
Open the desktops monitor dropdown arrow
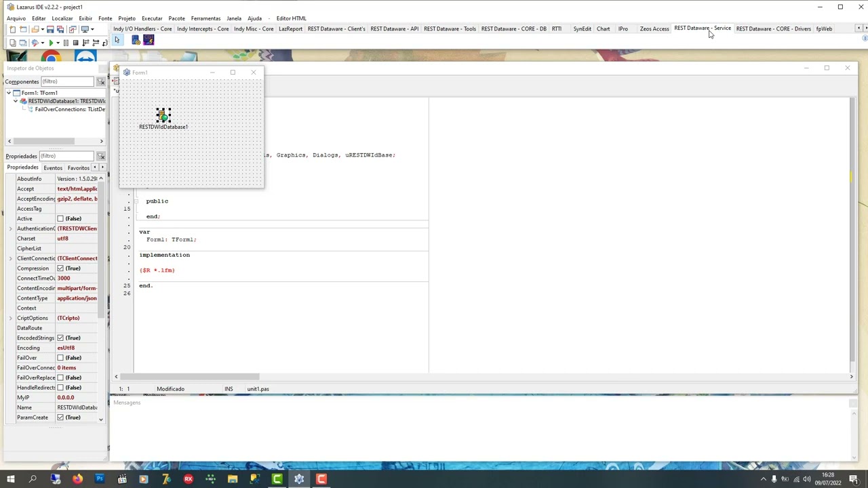pos(92,30)
